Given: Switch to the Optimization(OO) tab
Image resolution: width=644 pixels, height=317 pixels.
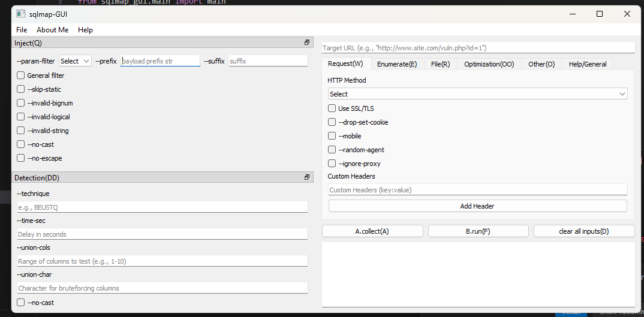Looking at the screenshot, I should pyautogui.click(x=489, y=64).
